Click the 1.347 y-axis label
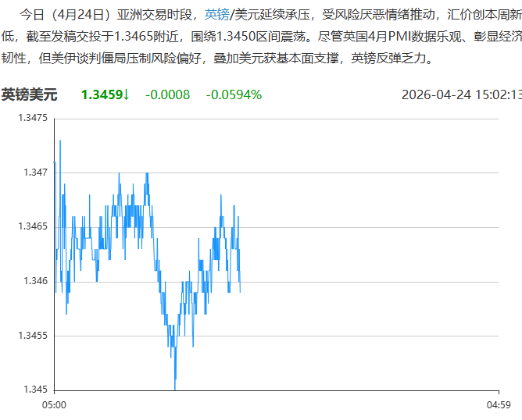 [35, 173]
